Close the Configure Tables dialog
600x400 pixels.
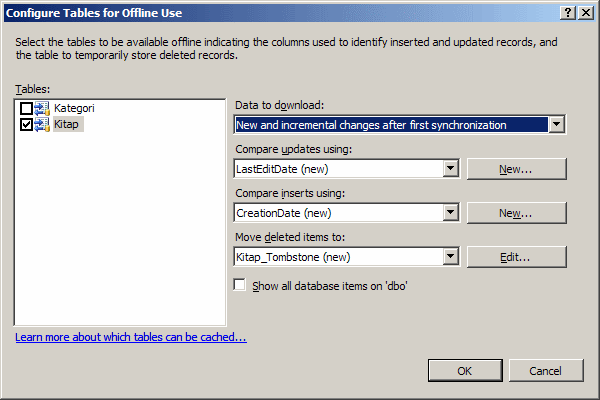(585, 11)
